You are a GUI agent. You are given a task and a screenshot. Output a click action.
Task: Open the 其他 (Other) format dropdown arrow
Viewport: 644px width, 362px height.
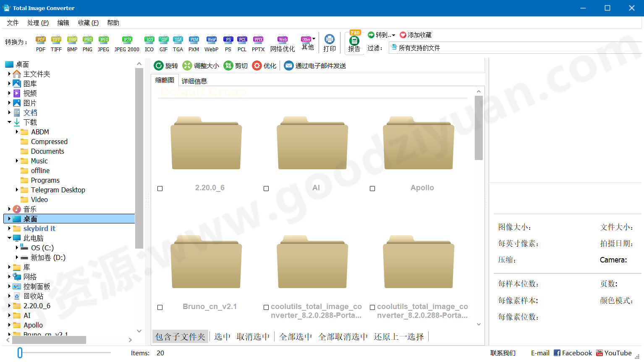(x=313, y=38)
